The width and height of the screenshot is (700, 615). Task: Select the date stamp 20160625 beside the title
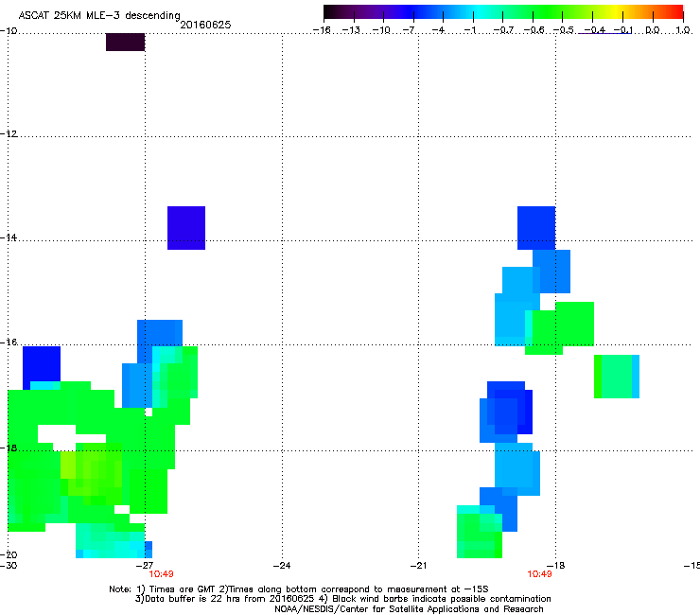point(205,25)
